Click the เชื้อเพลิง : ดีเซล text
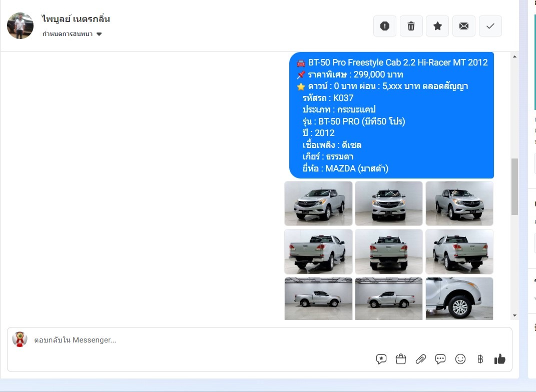The width and height of the screenshot is (536, 392). [332, 145]
